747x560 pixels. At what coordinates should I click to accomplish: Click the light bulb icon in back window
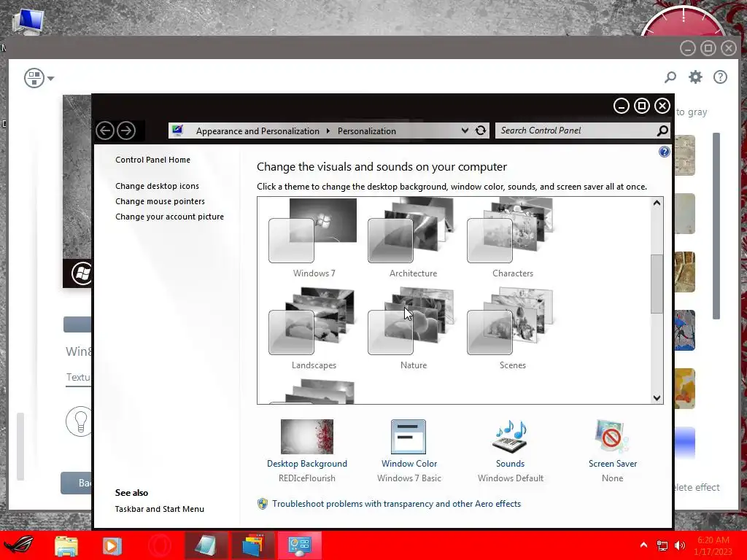pyautogui.click(x=79, y=421)
